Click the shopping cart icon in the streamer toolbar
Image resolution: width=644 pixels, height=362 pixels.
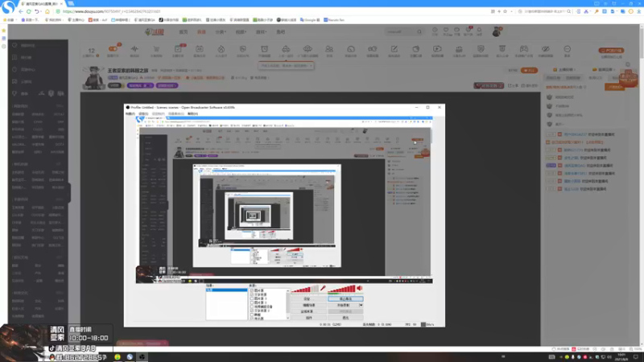(x=156, y=49)
